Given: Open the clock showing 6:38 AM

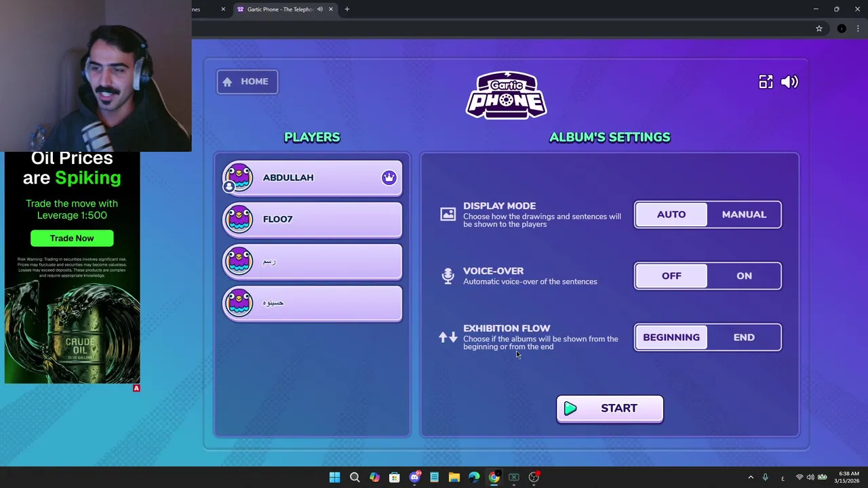Looking at the screenshot, I should [x=848, y=477].
